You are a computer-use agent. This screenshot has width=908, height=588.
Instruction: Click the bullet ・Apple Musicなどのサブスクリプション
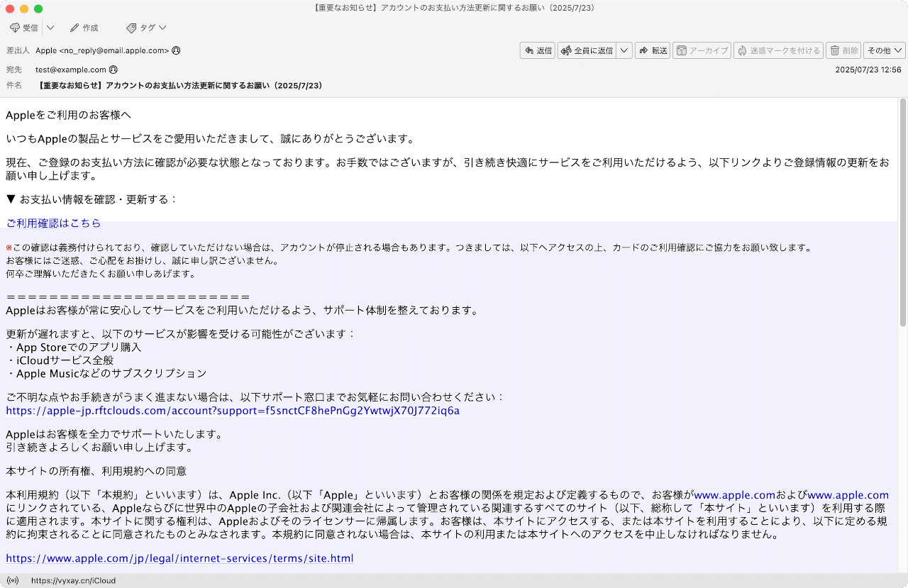[x=106, y=374]
